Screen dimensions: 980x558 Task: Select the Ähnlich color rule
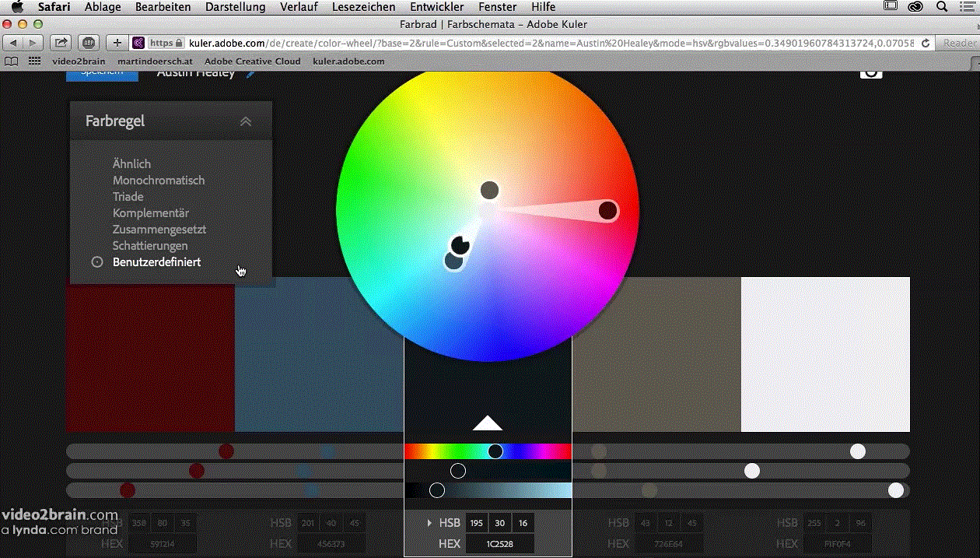click(131, 164)
